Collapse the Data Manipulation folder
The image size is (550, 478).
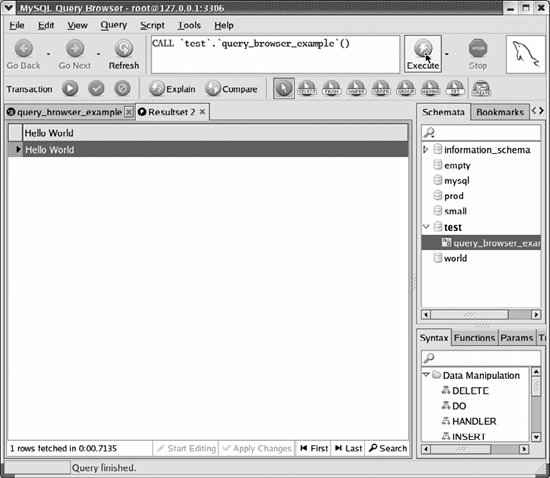tap(426, 375)
